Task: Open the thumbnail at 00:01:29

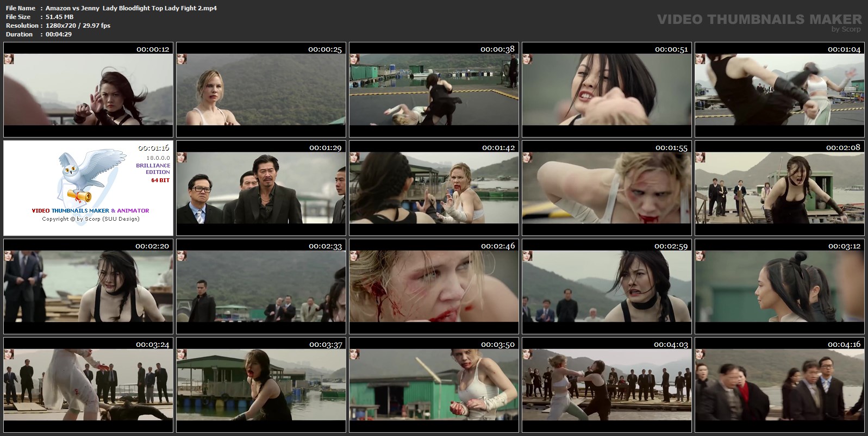Action: point(261,188)
